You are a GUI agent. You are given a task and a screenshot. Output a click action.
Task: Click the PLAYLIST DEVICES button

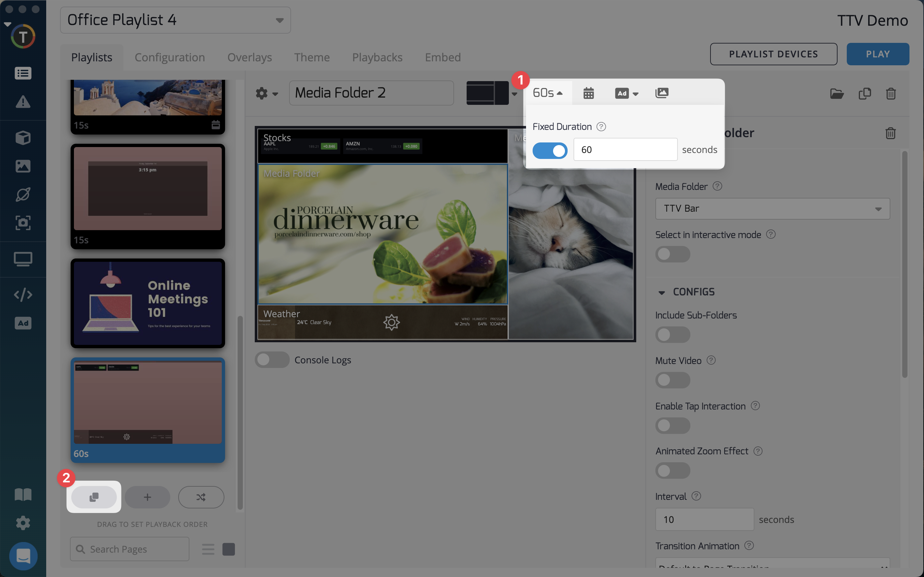[x=773, y=54]
